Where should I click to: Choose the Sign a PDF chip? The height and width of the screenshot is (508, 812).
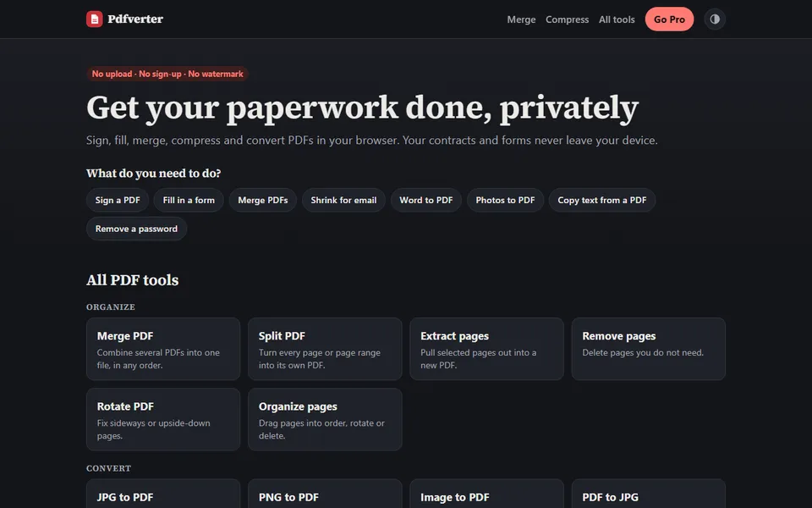[118, 200]
